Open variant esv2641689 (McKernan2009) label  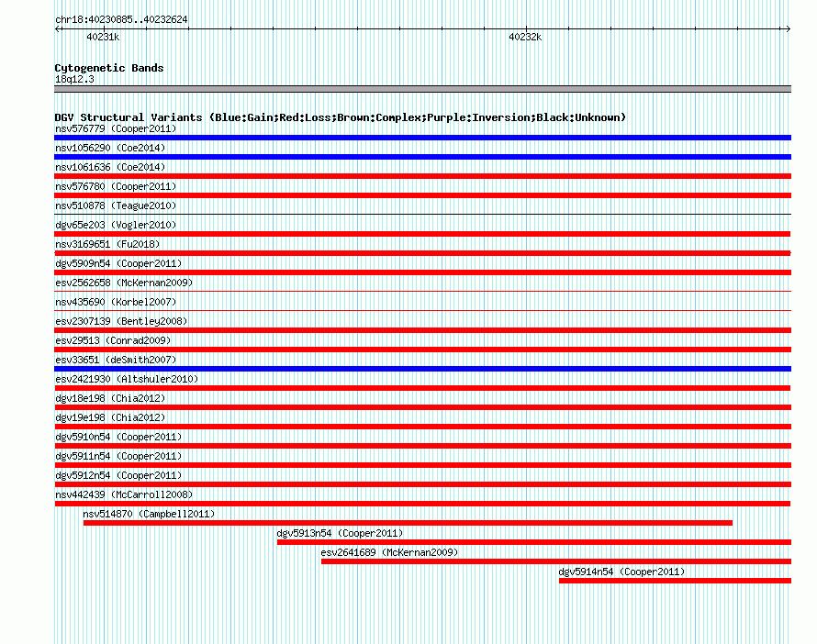pos(390,552)
